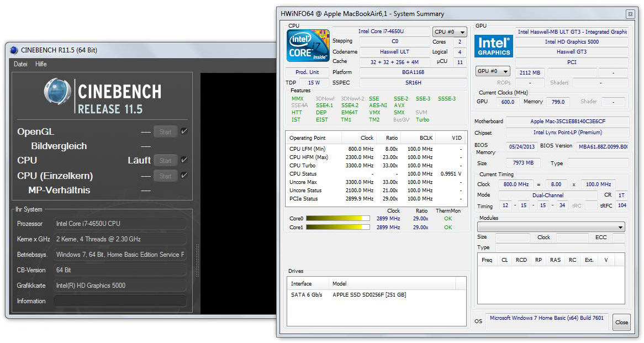
Task: Click the Intel Core i7 inside badge
Action: (x=308, y=45)
